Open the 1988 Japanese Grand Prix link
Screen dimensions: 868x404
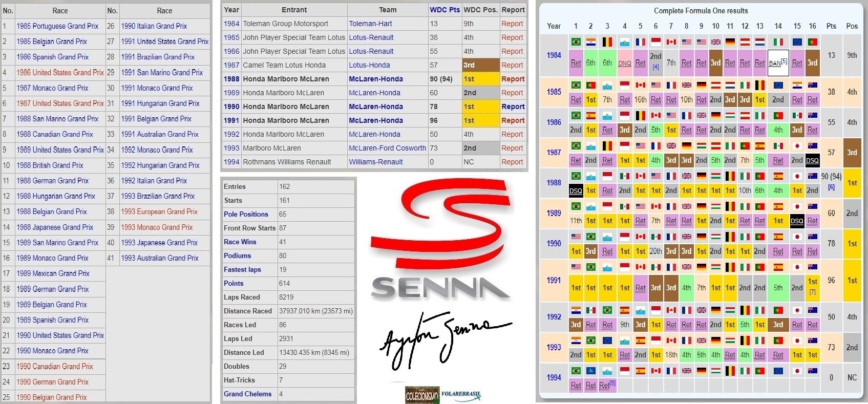click(55, 227)
